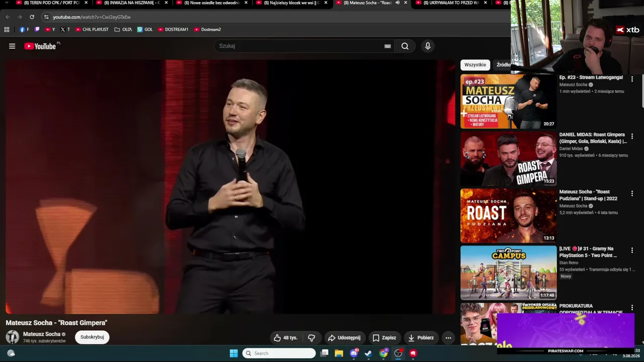Image resolution: width=644 pixels, height=362 pixels.
Task: Open the Facebook bookmark F
Action: coord(24,30)
